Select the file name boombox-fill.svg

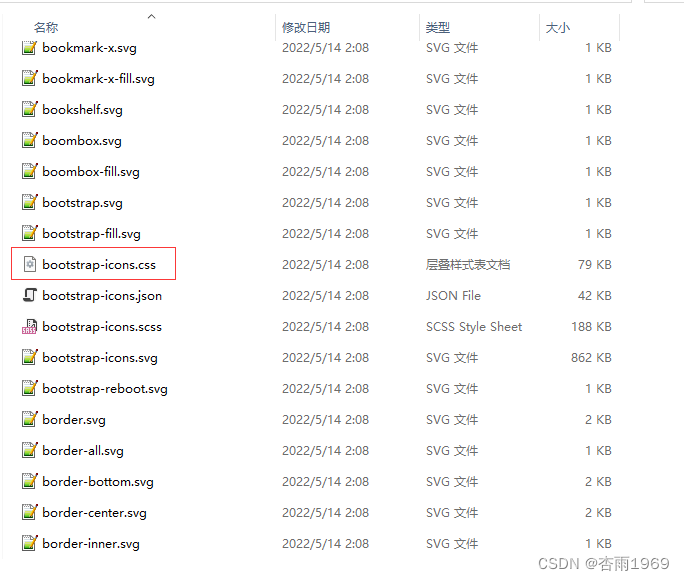pyautogui.click(x=91, y=171)
